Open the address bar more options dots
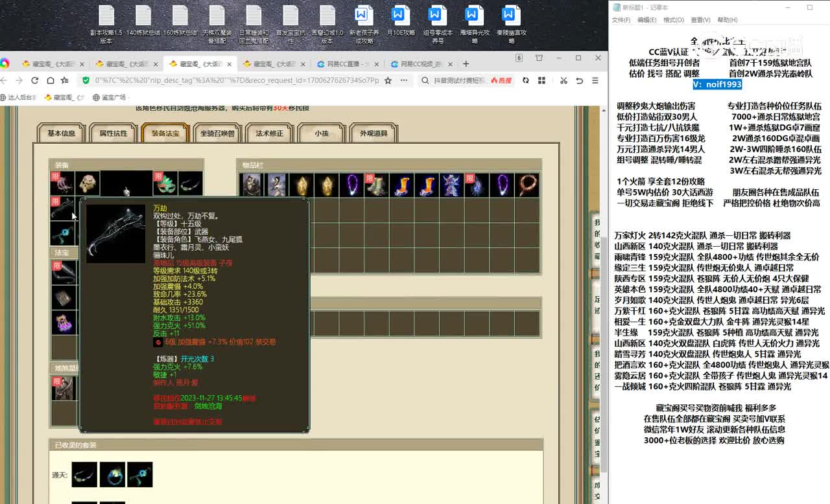Image resolution: width=830 pixels, height=504 pixels. (x=404, y=80)
